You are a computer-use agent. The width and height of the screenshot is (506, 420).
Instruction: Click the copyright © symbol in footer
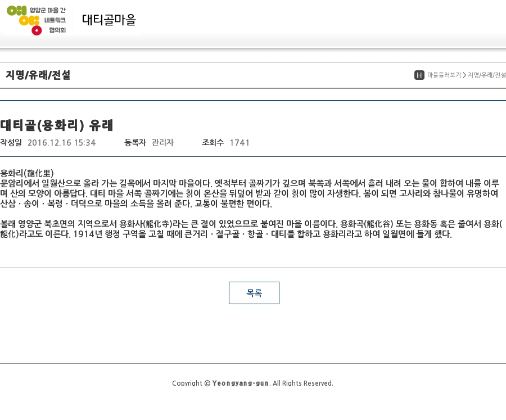(x=207, y=383)
